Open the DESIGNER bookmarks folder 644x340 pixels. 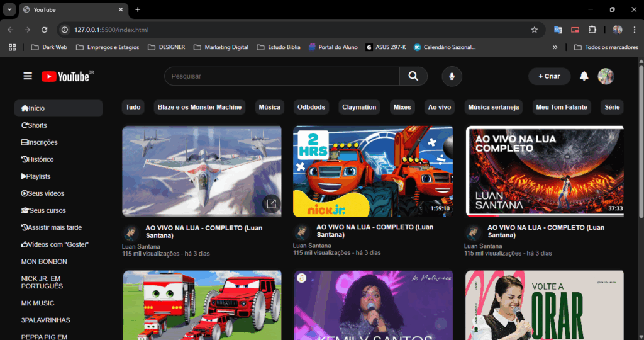(x=166, y=47)
